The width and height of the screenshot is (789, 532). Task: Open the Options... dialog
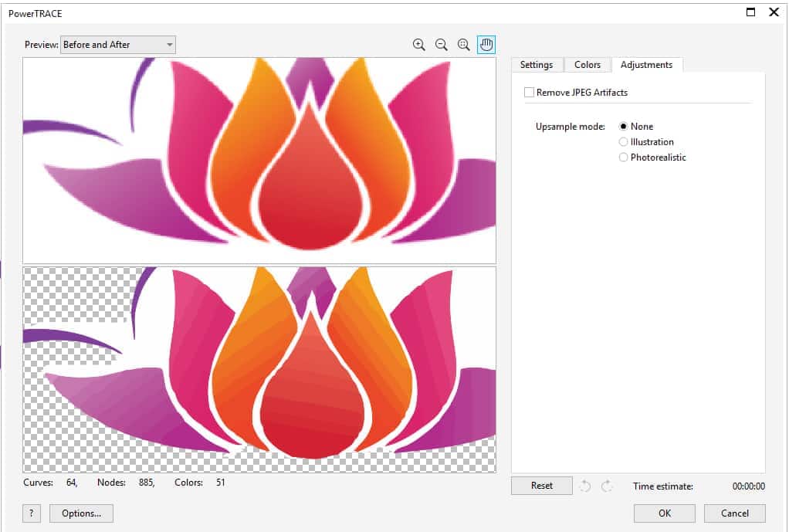point(81,513)
